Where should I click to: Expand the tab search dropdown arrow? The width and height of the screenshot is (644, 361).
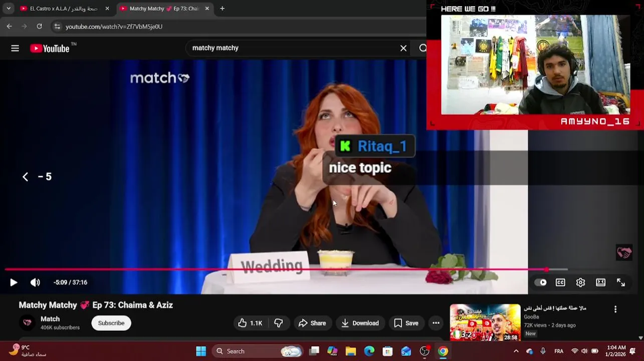(9, 9)
